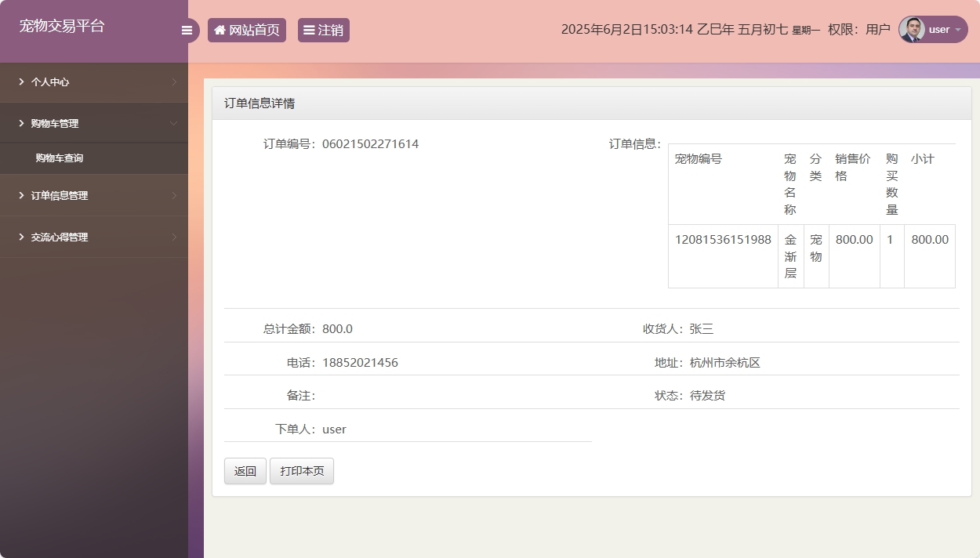Select 订单信息管理 in sidebar
Viewport: 980px width, 558px height.
(x=60, y=196)
